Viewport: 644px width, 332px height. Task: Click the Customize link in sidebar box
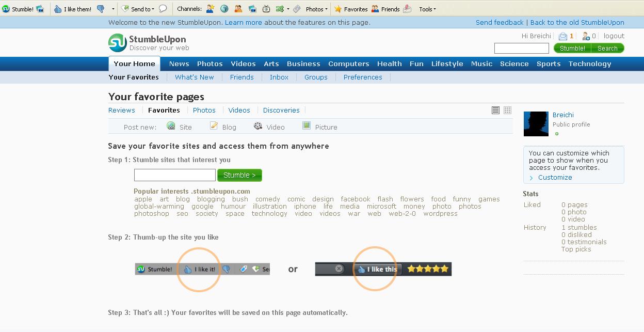click(x=555, y=178)
